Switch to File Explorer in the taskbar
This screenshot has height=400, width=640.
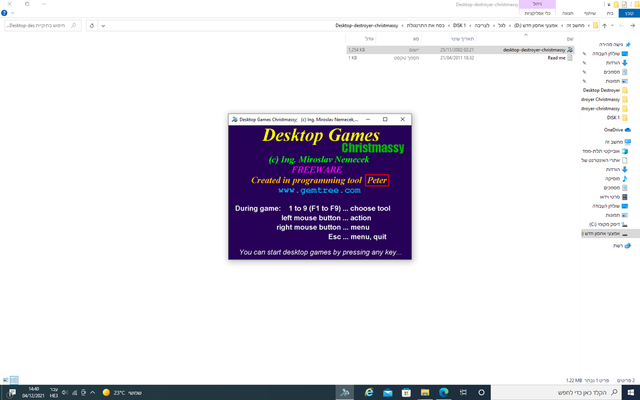click(425, 392)
